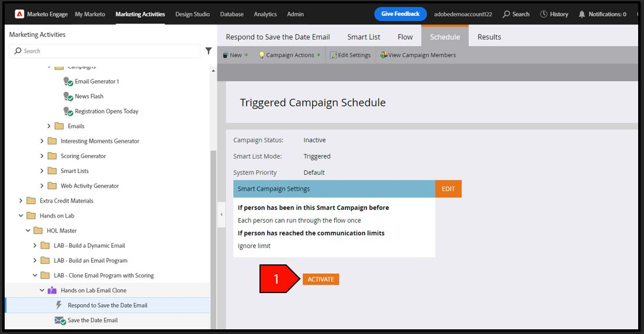Image resolution: width=644 pixels, height=334 pixels.
Task: Click the Interesting Moments Generator folder icon
Action: click(x=52, y=141)
